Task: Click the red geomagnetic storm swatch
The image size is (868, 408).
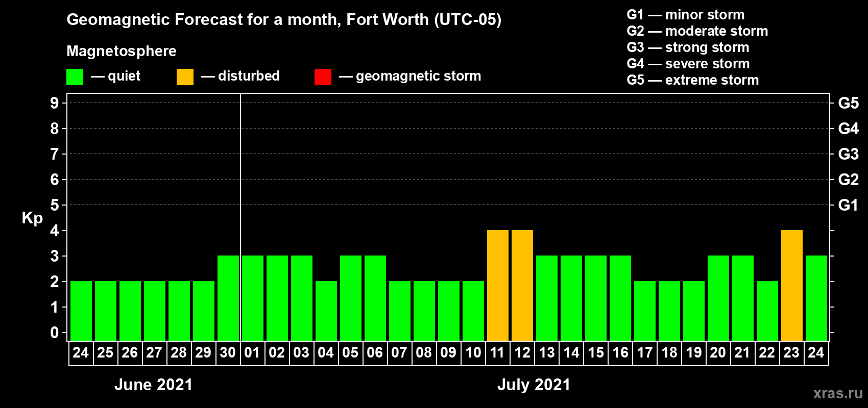Action: 323,77
